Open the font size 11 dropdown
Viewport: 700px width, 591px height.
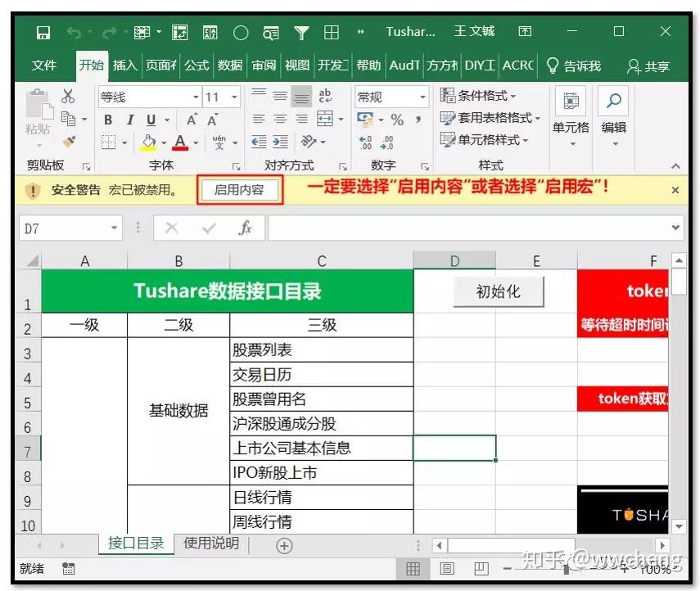coord(215,97)
